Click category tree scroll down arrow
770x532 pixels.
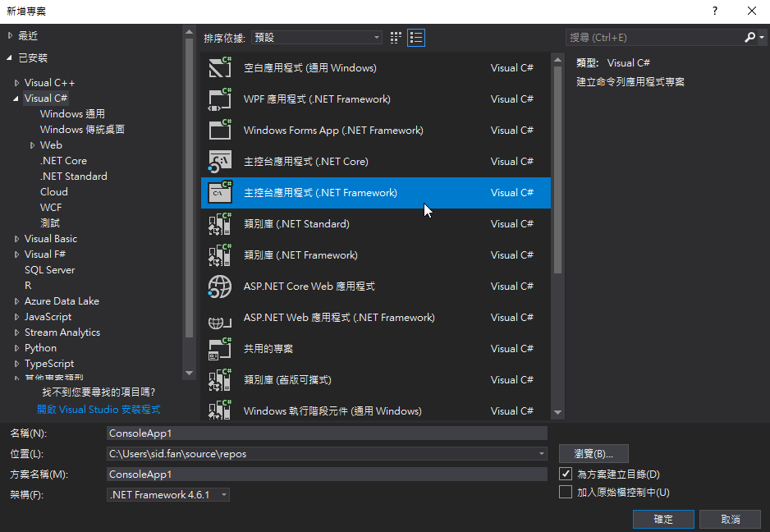tap(189, 374)
